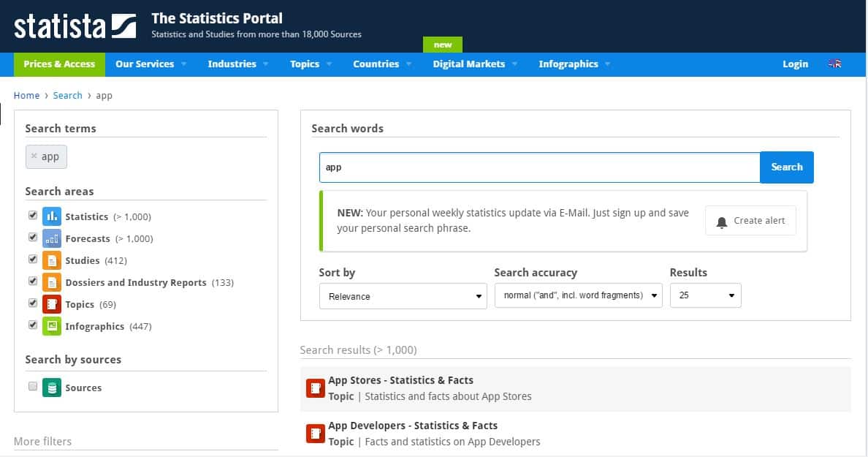Click the bell icon in Create alert
This screenshot has width=868, height=457.
click(721, 222)
